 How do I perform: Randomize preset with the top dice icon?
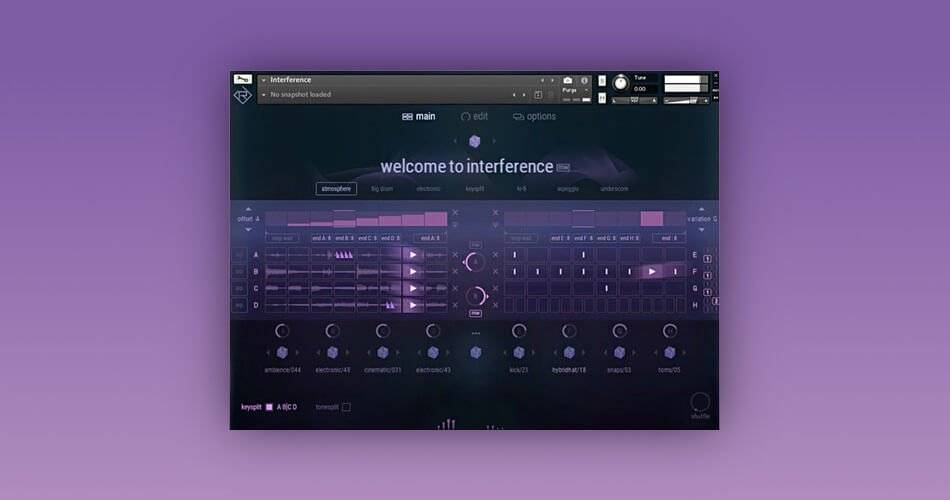click(475, 141)
